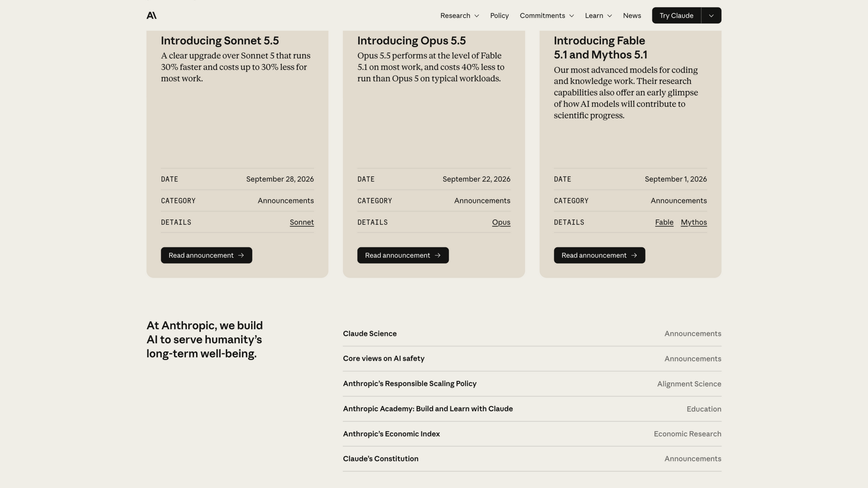Open the Claude Science article
868x488 pixels.
(x=532, y=333)
